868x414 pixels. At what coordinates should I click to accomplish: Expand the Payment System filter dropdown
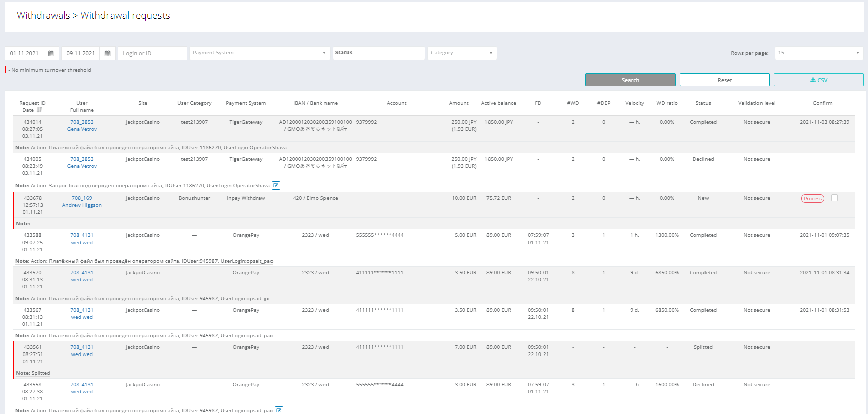259,53
